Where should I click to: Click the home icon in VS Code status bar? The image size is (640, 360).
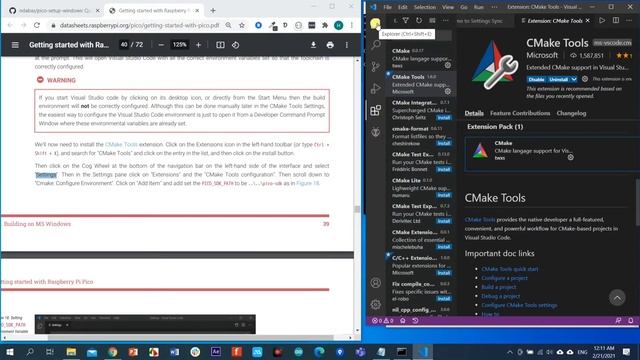tap(402, 321)
